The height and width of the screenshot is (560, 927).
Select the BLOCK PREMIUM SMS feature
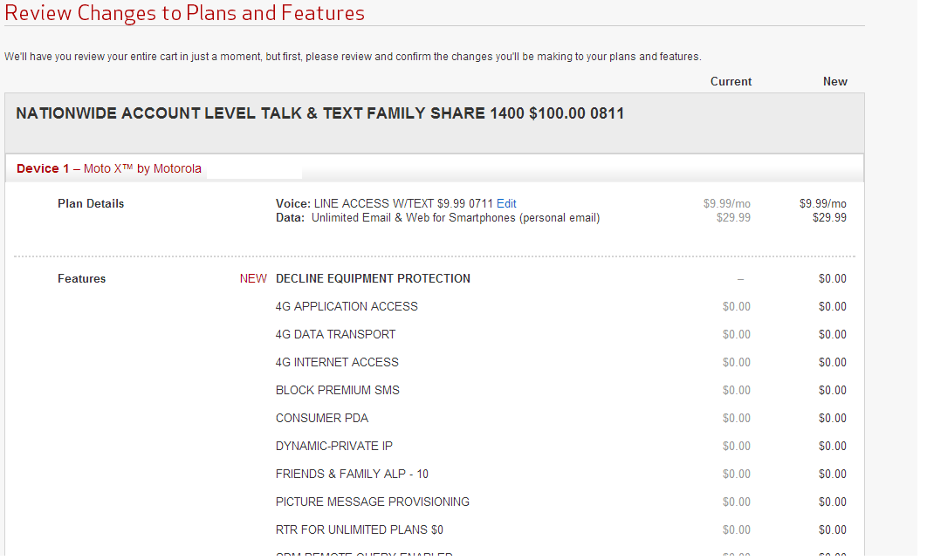coord(337,391)
